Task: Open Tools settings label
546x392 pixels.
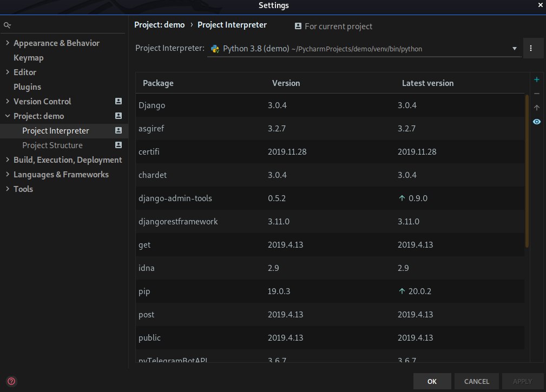Action: [x=23, y=189]
